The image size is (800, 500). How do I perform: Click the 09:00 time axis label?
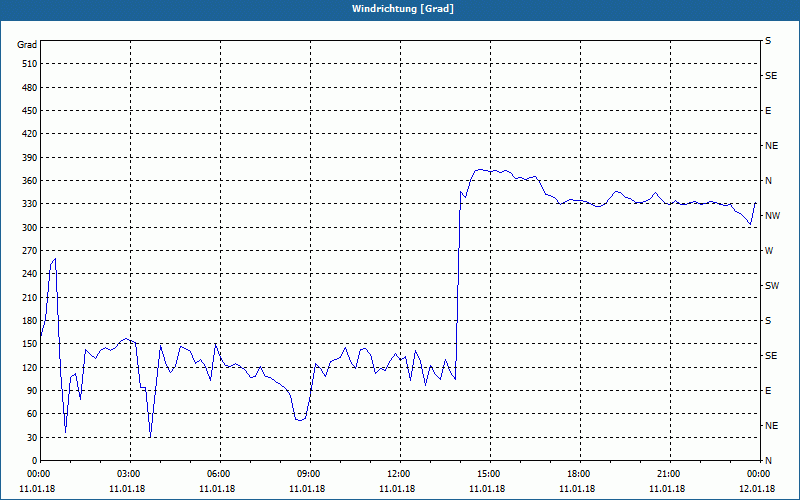click(x=310, y=473)
